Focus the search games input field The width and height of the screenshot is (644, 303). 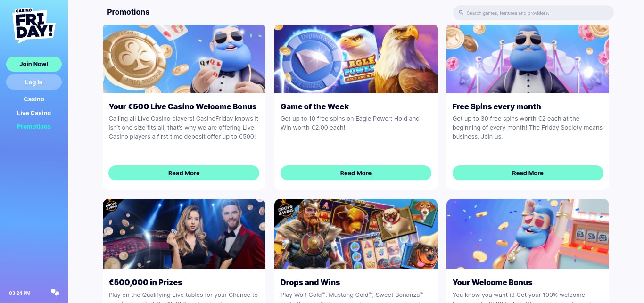[x=533, y=13]
